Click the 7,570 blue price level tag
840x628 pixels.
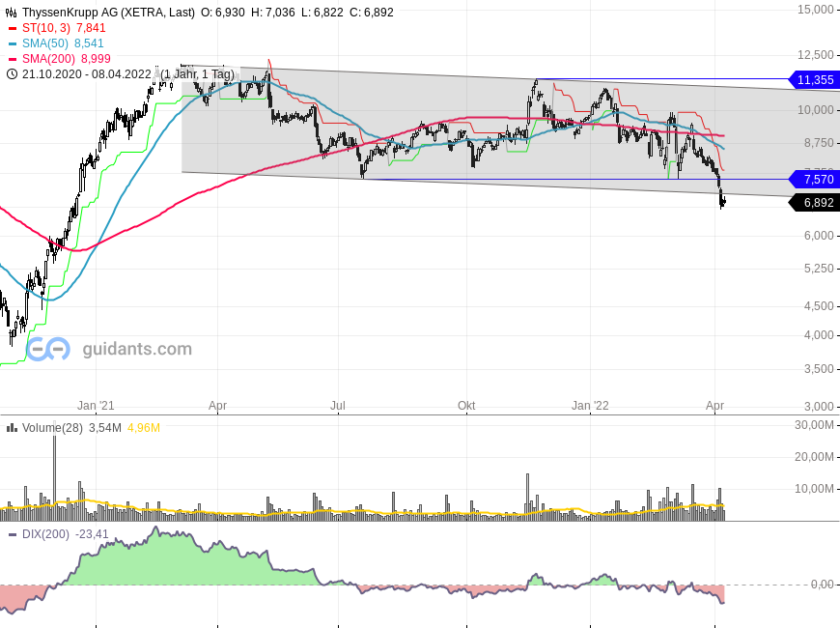point(814,179)
